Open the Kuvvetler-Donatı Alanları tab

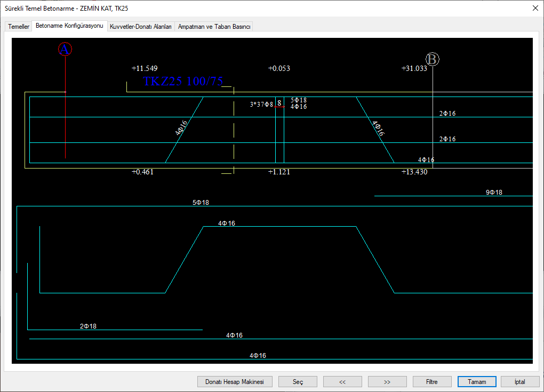click(141, 27)
